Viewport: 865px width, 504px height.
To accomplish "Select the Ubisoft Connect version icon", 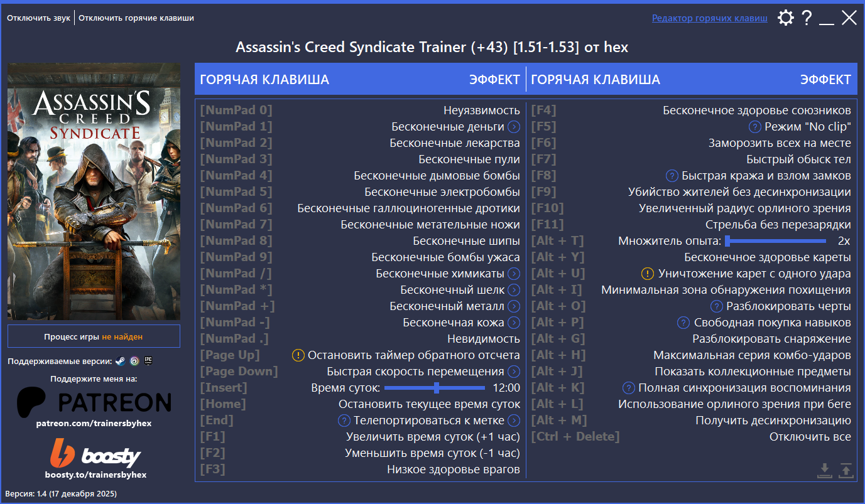I will pyautogui.click(x=134, y=360).
